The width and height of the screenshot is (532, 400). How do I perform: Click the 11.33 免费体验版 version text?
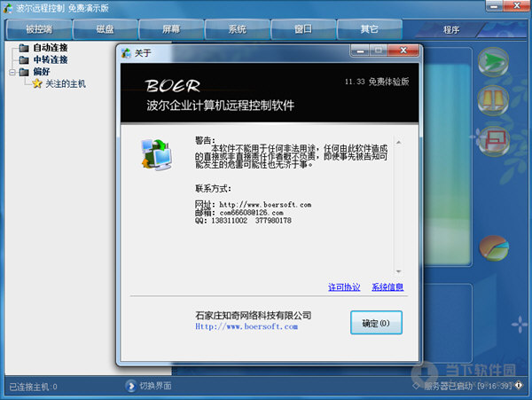pos(377,82)
